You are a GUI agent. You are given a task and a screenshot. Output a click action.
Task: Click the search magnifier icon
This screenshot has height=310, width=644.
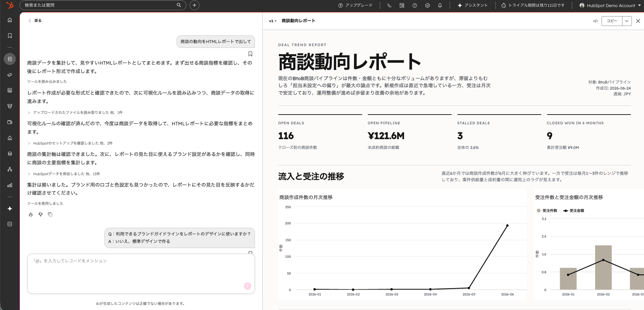179,5
